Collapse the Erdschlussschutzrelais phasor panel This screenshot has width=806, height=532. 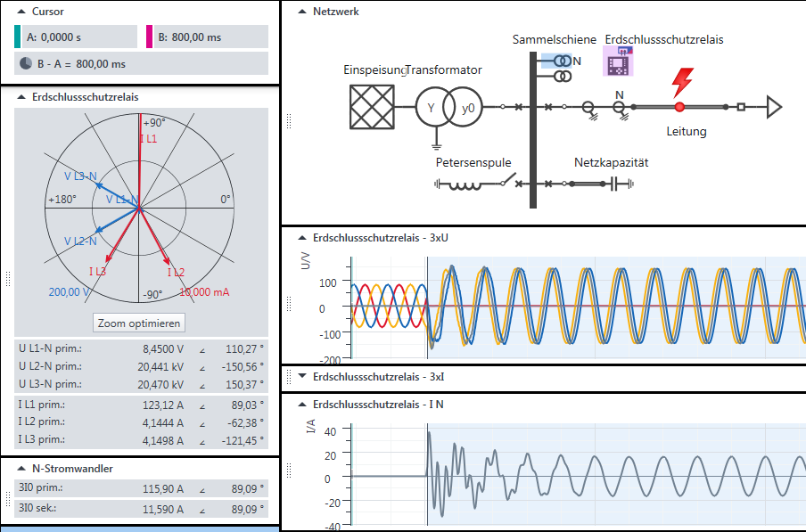[x=21, y=97]
